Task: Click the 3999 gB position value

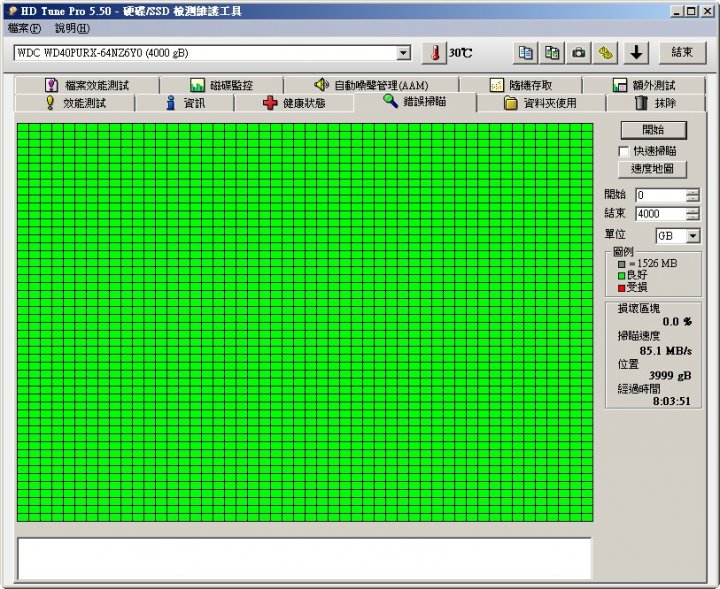Action: (x=670, y=376)
